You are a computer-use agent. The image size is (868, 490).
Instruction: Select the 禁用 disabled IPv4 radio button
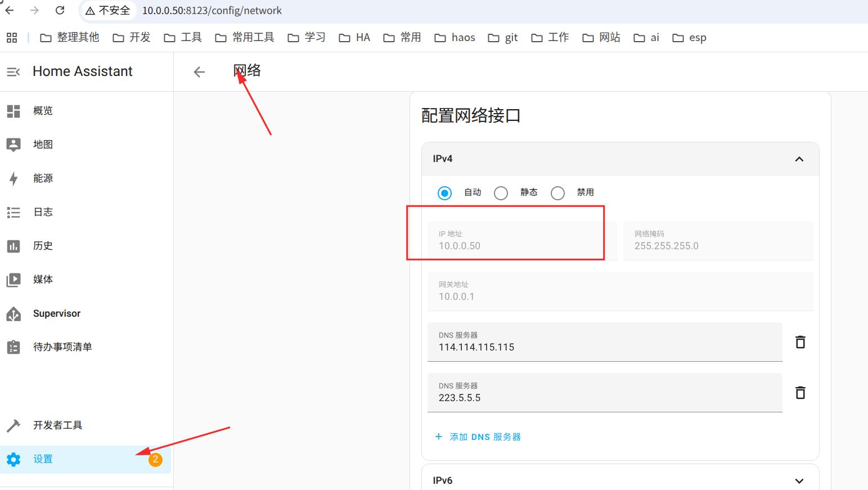557,193
